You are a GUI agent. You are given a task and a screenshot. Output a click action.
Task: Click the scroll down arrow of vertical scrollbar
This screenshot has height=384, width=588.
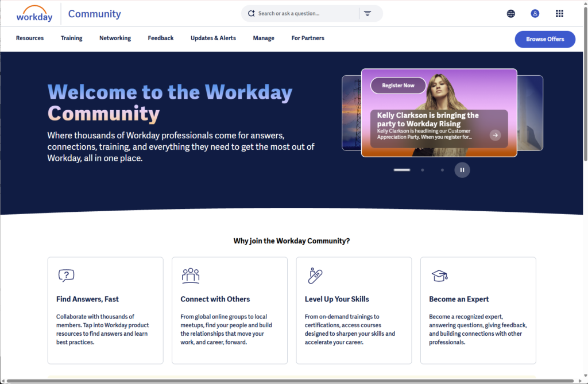[x=585, y=375]
